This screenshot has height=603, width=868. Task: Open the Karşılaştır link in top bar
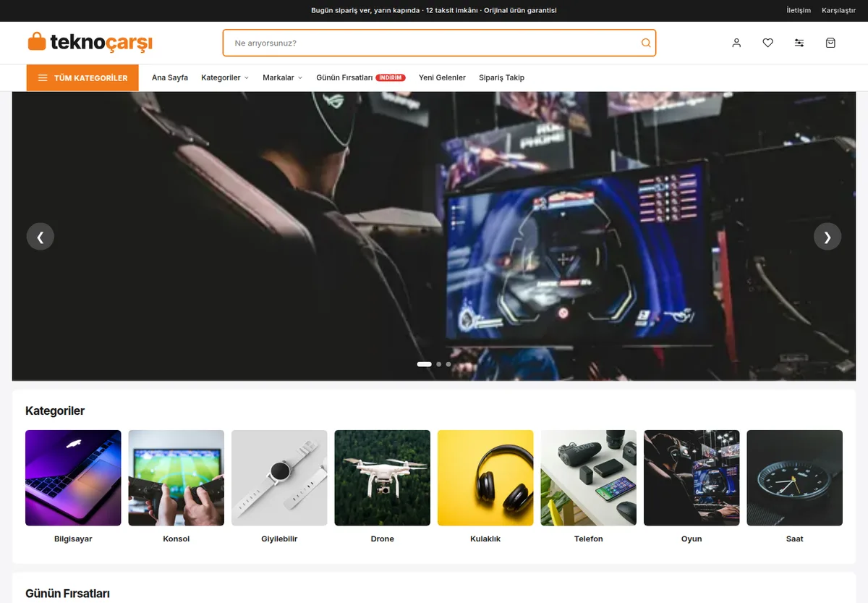(838, 10)
